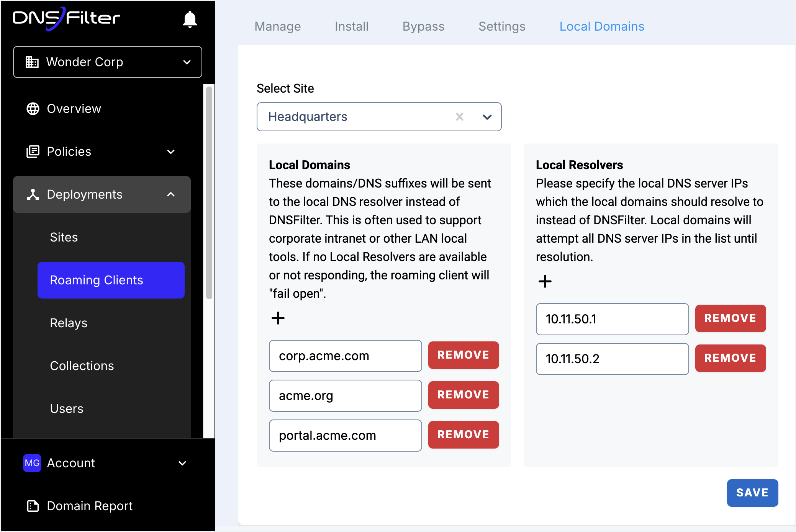The width and height of the screenshot is (796, 532).
Task: Click the Domain Report document icon
Action: coord(32,506)
